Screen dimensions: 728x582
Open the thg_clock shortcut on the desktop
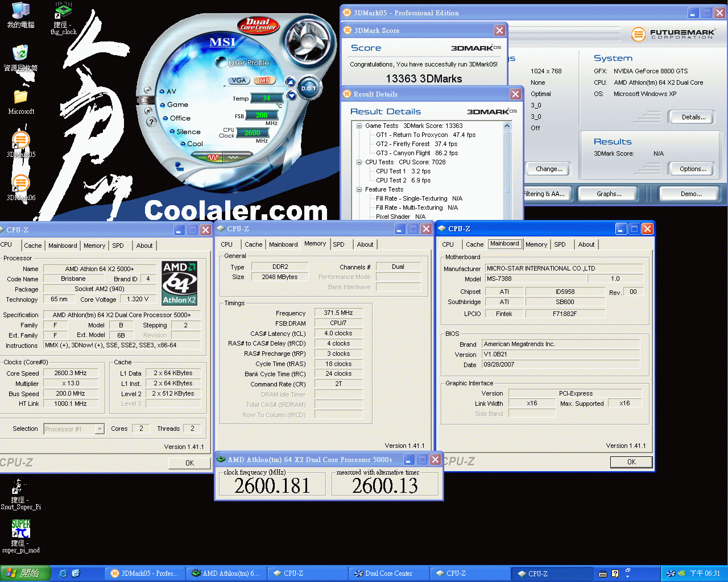point(63,18)
